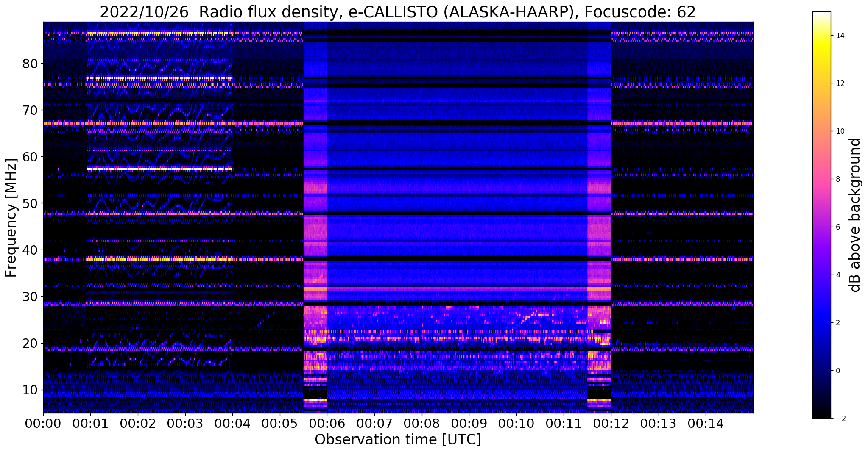The width and height of the screenshot is (868, 452).
Task: Click the 00:07 time tick label
Action: pos(374,423)
